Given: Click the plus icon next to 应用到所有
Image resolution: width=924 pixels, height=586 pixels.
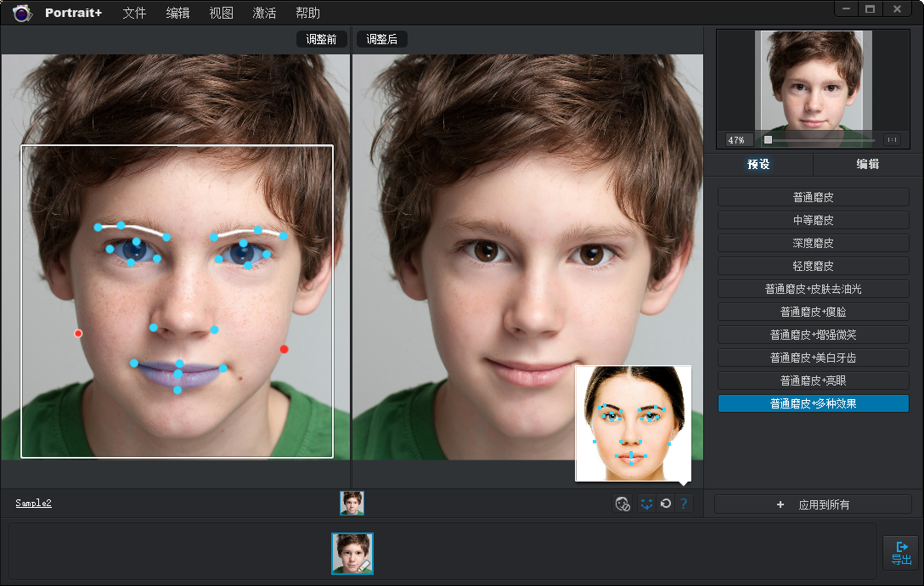Looking at the screenshot, I should (x=780, y=504).
